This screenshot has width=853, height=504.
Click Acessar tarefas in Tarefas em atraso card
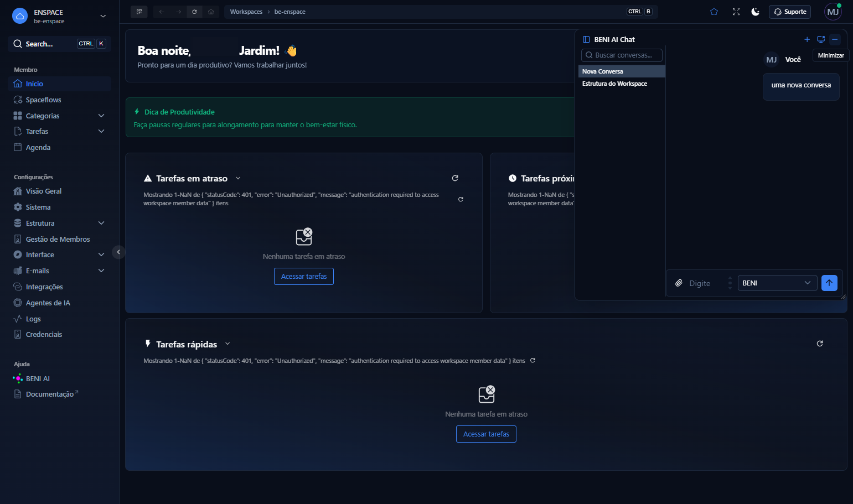pos(304,276)
